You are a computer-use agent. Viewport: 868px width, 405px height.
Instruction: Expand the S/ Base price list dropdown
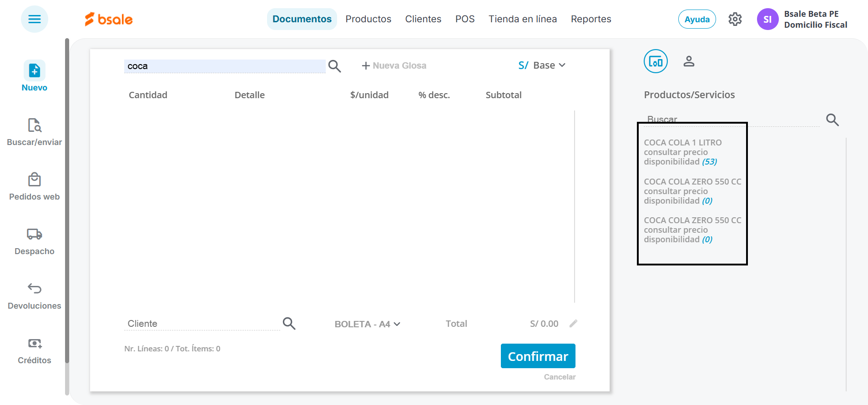(x=542, y=65)
